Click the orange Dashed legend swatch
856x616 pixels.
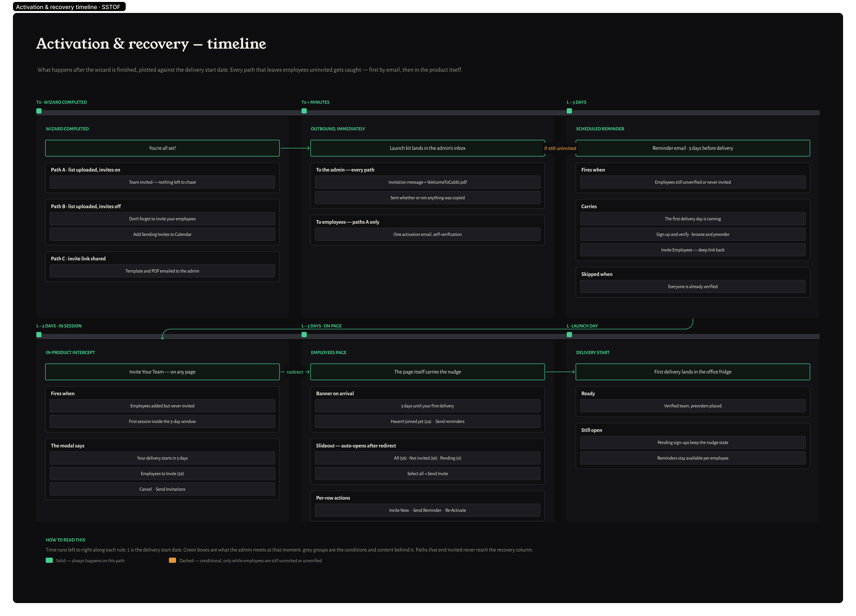coord(172,560)
